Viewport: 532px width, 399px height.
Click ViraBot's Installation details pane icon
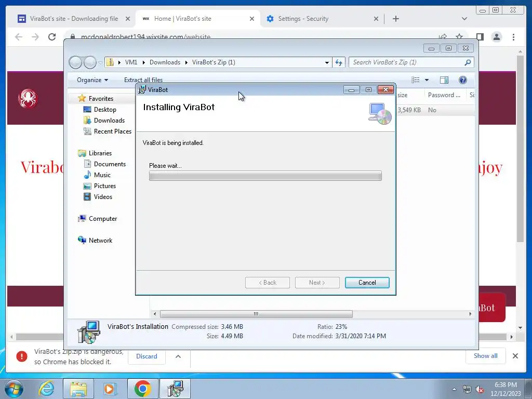point(89,332)
